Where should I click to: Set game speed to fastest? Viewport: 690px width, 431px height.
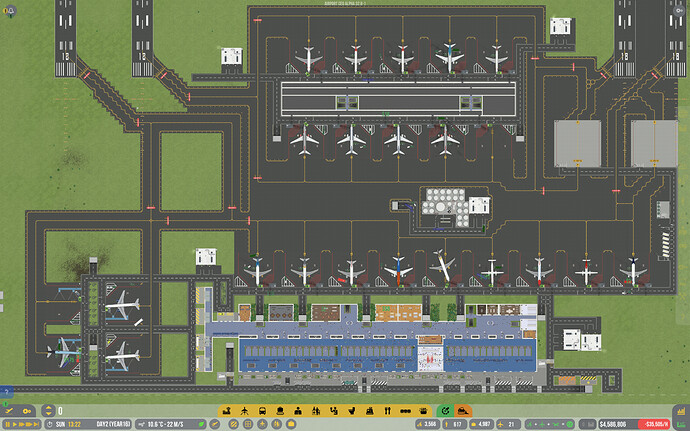pos(35,425)
